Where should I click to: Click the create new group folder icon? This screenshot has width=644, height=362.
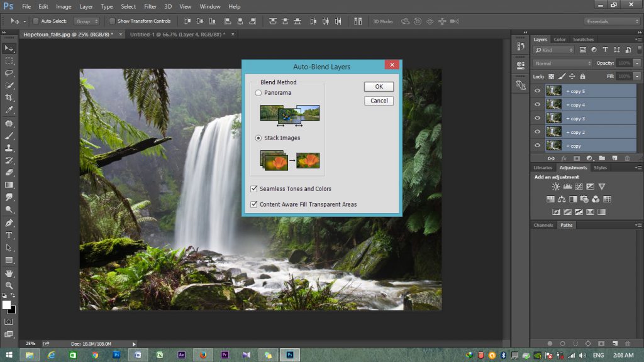[x=602, y=158]
